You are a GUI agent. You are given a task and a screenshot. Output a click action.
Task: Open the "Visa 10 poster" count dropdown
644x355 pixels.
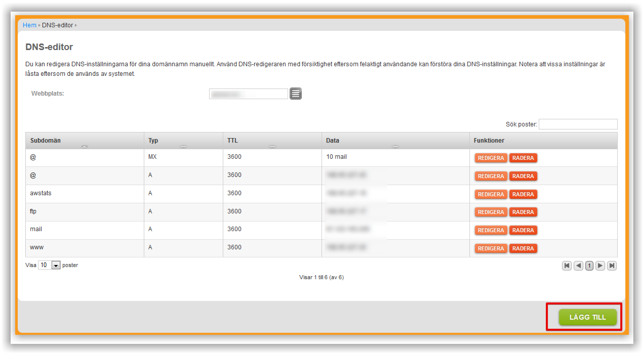click(49, 264)
